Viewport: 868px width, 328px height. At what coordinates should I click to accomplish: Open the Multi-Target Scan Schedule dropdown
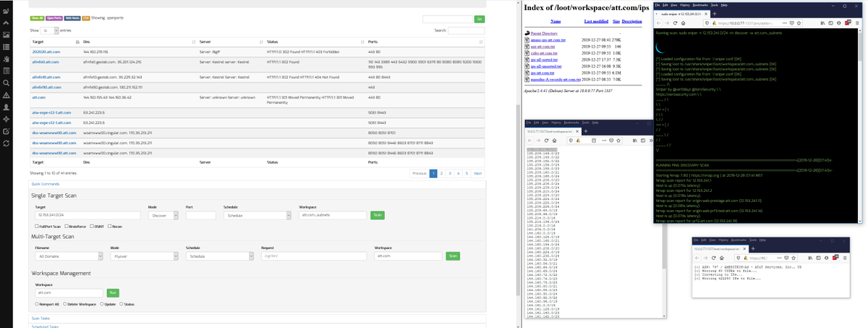[219, 256]
